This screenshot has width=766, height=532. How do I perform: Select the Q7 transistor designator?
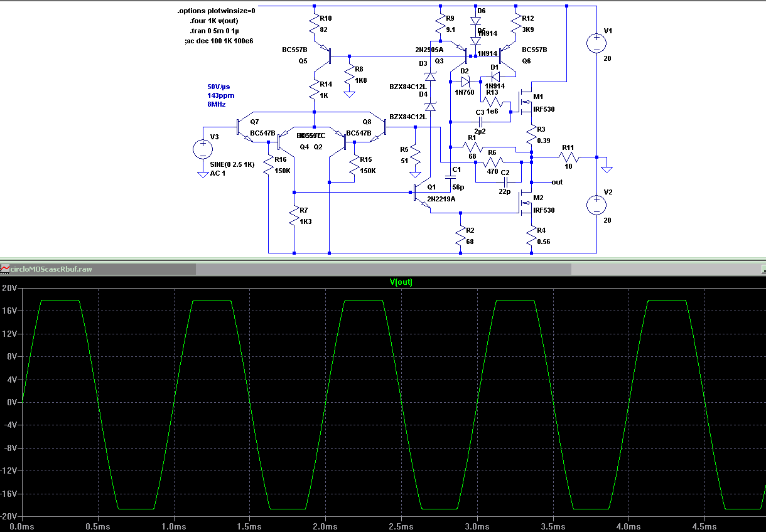(254, 122)
